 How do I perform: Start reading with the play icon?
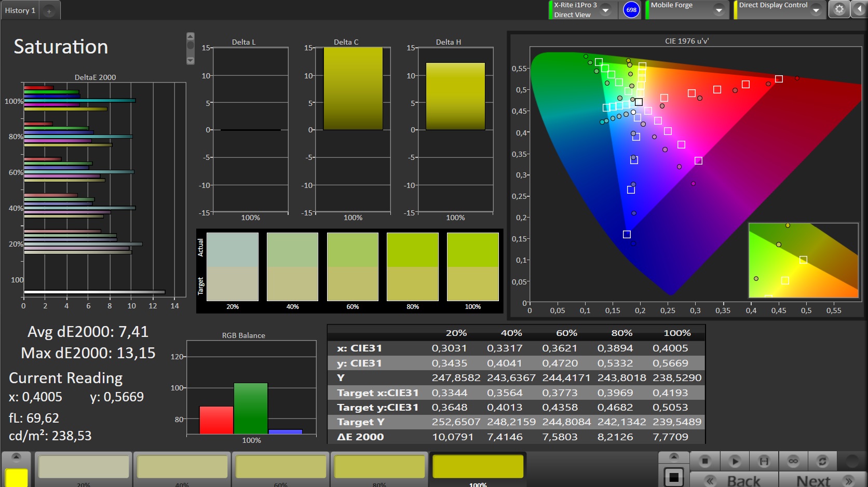(735, 461)
